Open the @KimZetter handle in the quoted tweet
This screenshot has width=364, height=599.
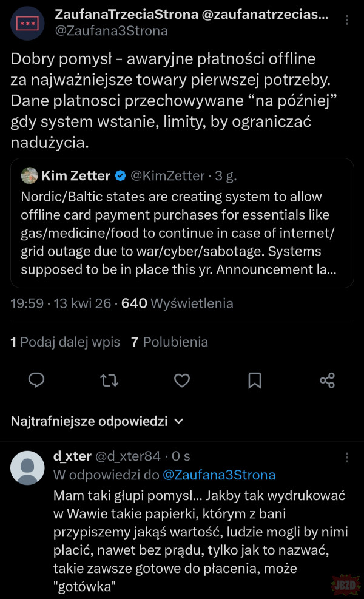point(167,176)
